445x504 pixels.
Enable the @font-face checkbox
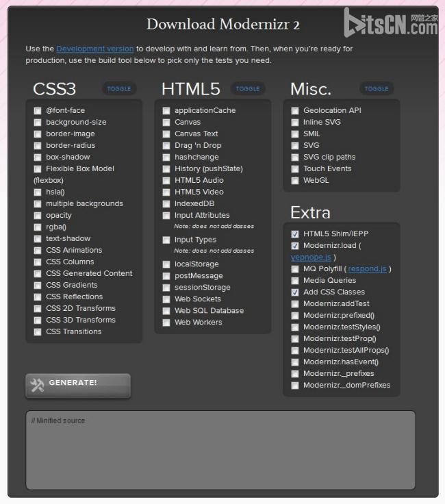(x=38, y=111)
